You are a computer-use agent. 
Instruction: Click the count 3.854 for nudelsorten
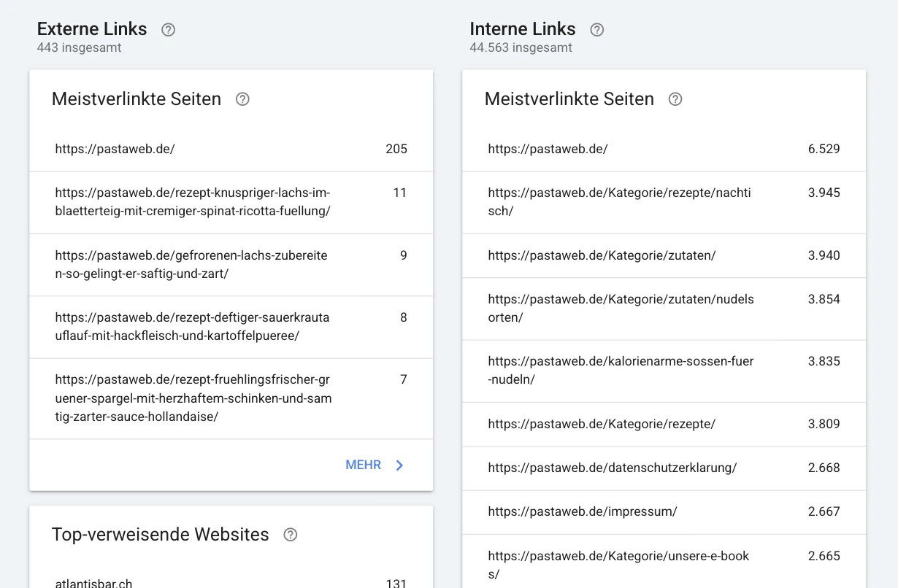point(824,299)
